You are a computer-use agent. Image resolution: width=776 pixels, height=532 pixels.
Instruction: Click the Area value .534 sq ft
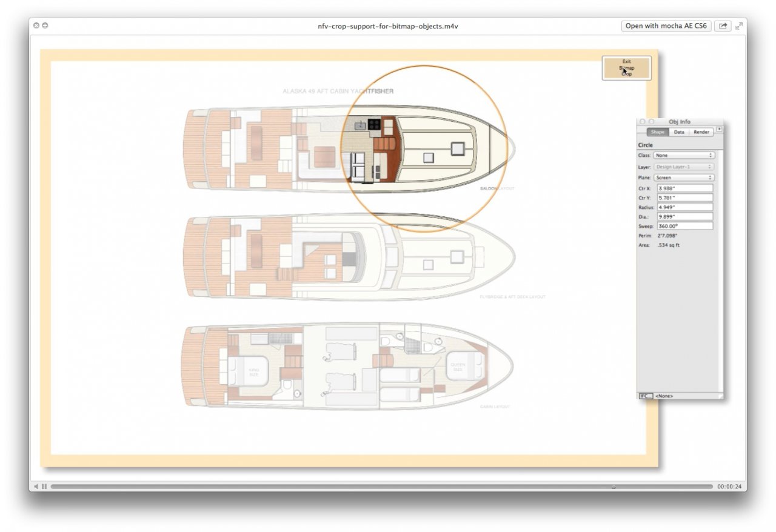(670, 245)
